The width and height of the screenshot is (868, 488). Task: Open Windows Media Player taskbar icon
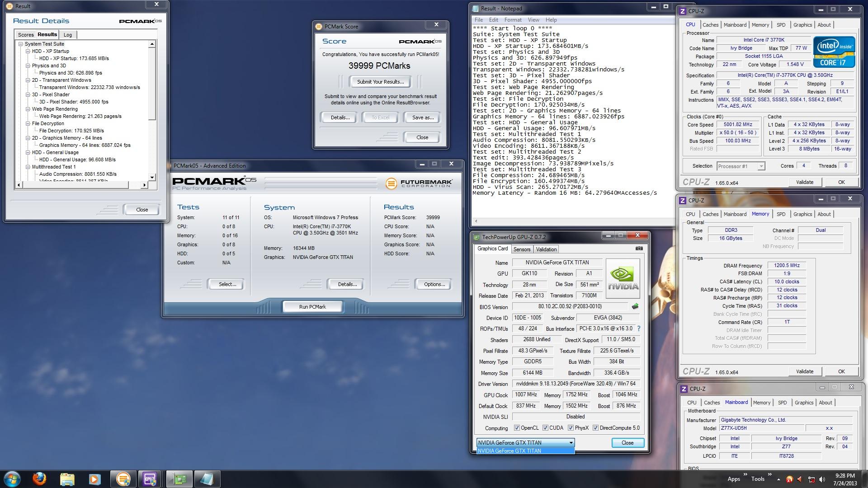click(x=94, y=479)
